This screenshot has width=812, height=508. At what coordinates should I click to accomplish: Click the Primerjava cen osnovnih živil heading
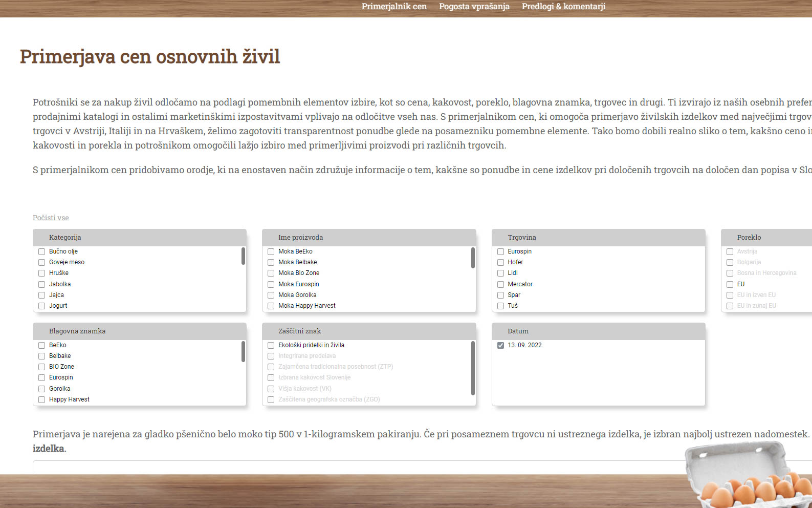(x=150, y=56)
